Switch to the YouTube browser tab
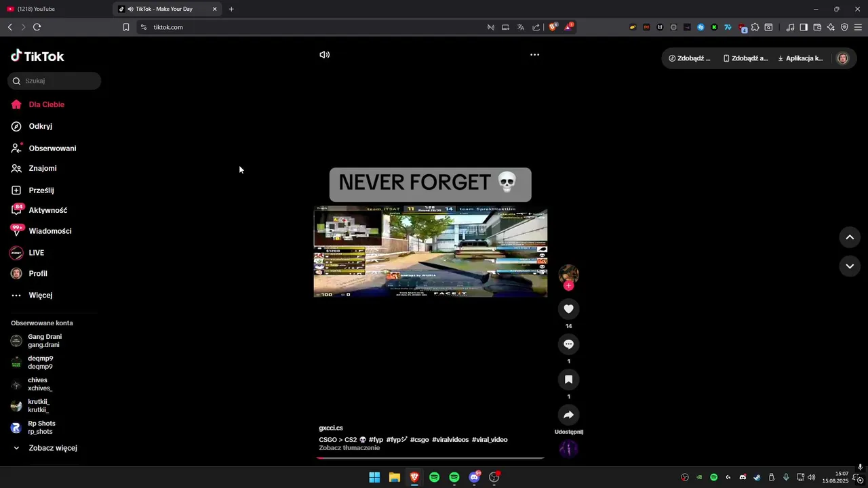Image resolution: width=868 pixels, height=488 pixels. point(54,9)
